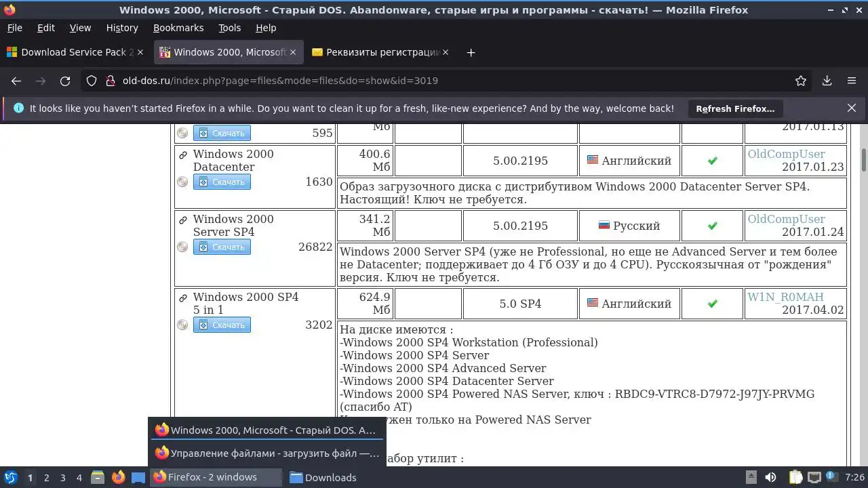868x488 pixels.
Task: Open the History menu
Action: point(122,28)
